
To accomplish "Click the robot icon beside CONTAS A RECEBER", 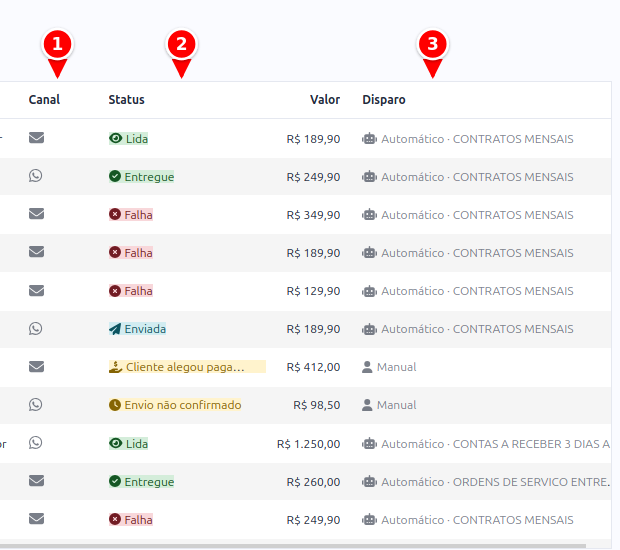I will (369, 444).
